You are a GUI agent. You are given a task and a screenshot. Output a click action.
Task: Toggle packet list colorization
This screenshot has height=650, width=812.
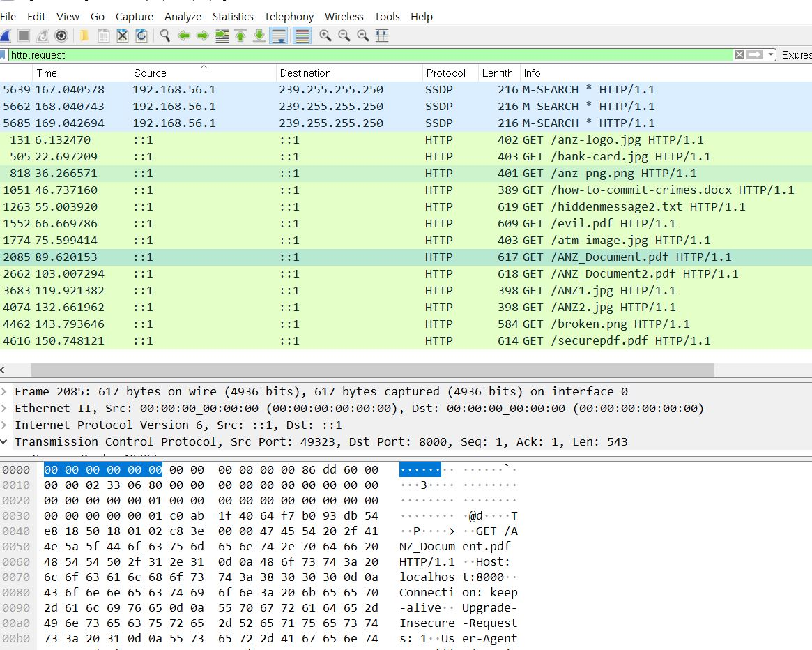(x=302, y=36)
